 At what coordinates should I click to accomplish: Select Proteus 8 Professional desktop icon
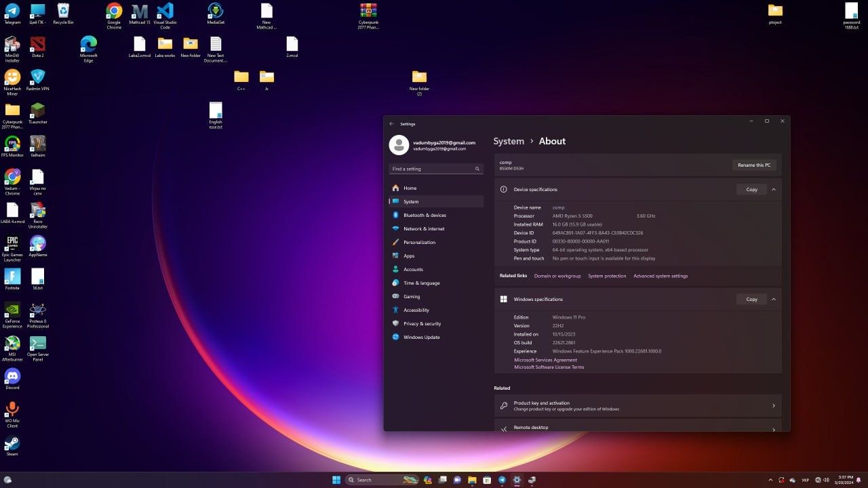[38, 315]
